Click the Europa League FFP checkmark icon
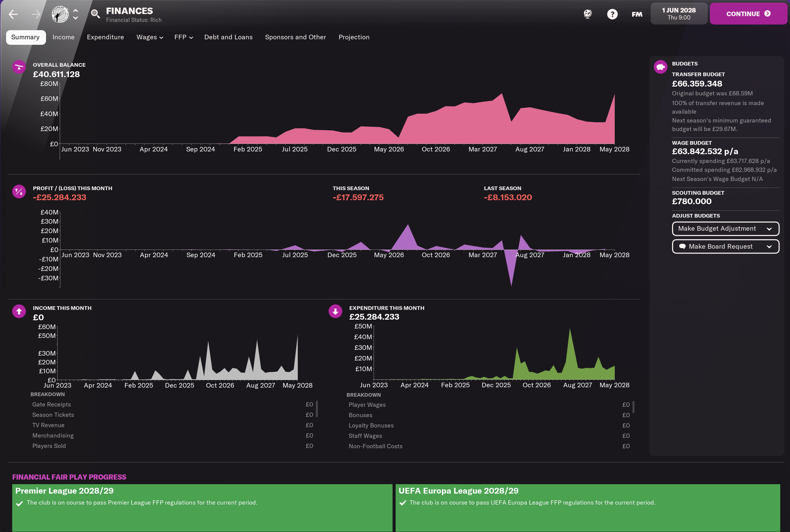The width and height of the screenshot is (790, 532). click(x=403, y=503)
